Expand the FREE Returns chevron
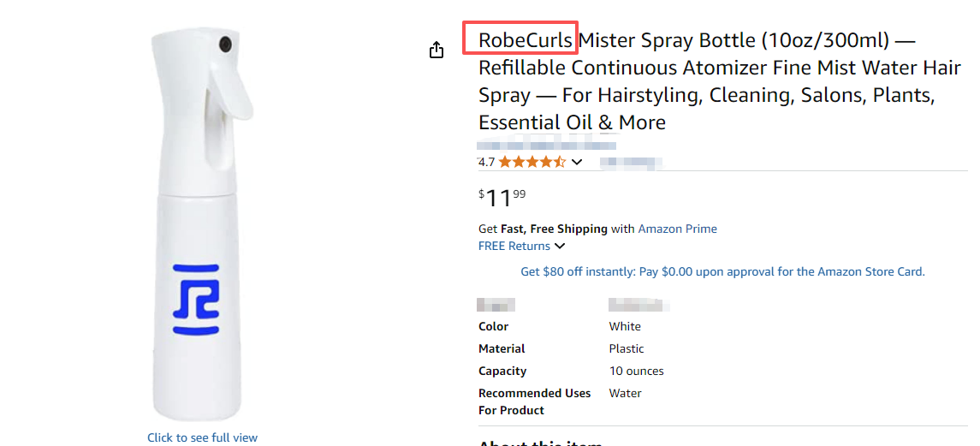The height and width of the screenshot is (446, 980). tap(560, 247)
